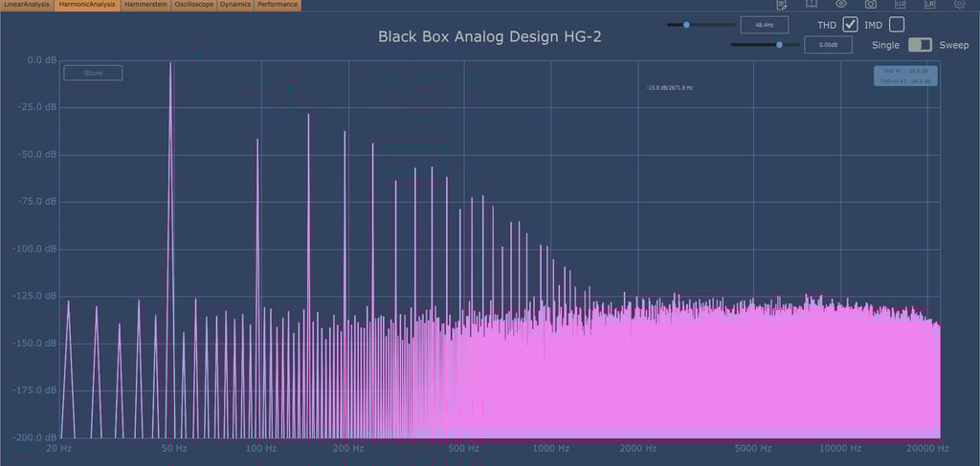Open the manual book icon
The height and width of the screenshot is (466, 980).
coord(812,4)
